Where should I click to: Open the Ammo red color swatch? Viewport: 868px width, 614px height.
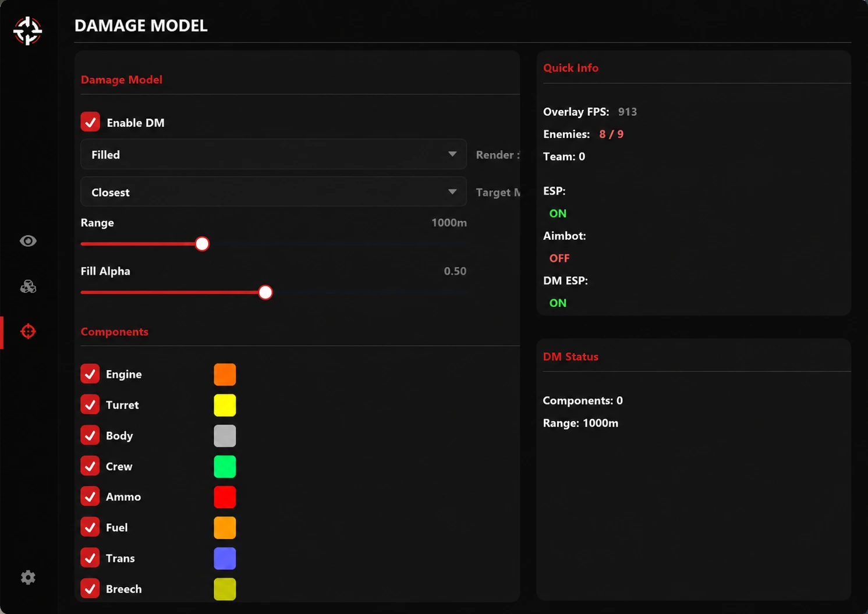pyautogui.click(x=225, y=496)
